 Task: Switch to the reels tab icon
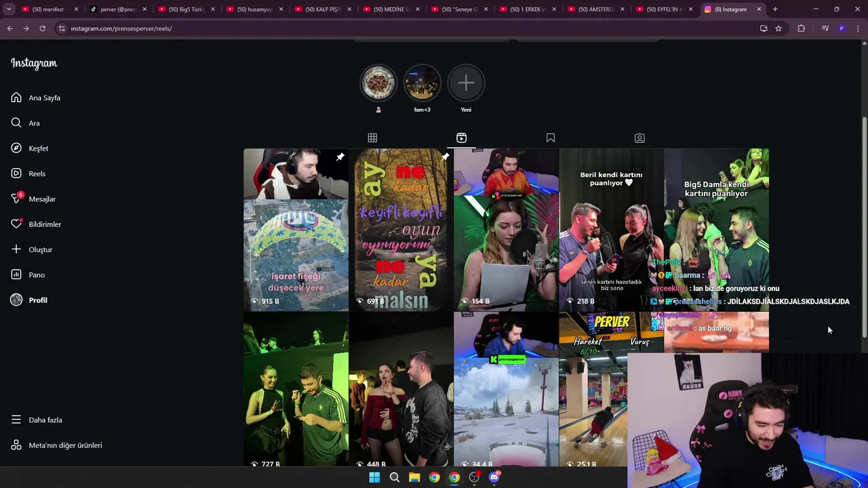(x=461, y=138)
